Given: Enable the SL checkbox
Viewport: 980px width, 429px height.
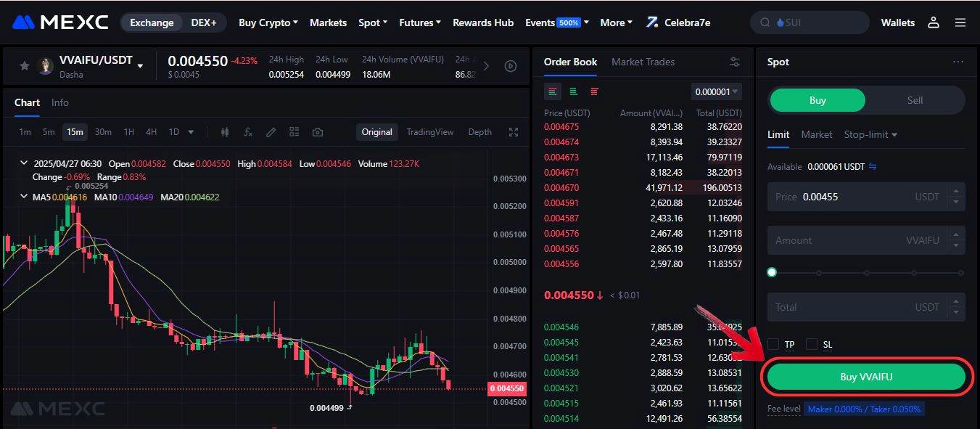Looking at the screenshot, I should click(812, 344).
